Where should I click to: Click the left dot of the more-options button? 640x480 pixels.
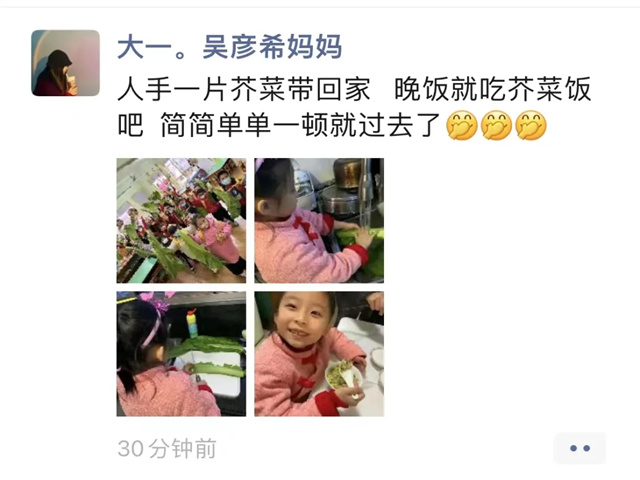pyautogui.click(x=573, y=448)
